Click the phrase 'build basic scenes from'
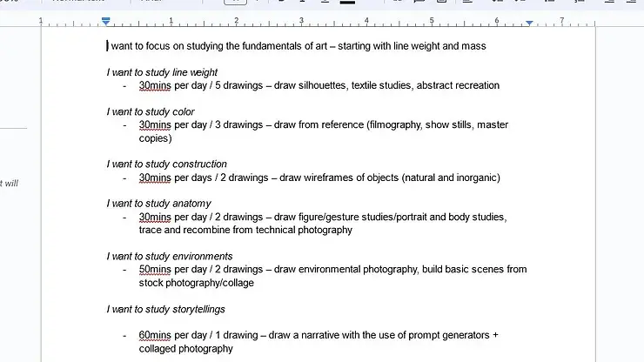This screenshot has height=362, width=644. pyautogui.click(x=474, y=270)
